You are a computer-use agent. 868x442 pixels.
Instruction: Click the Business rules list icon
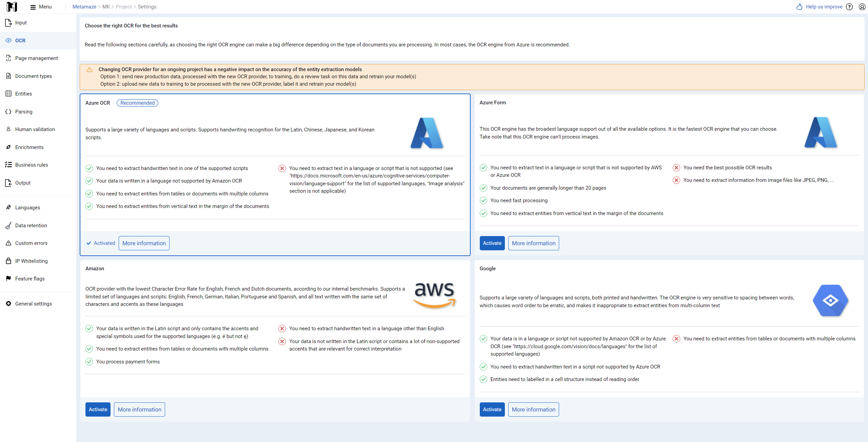pyautogui.click(x=8, y=165)
